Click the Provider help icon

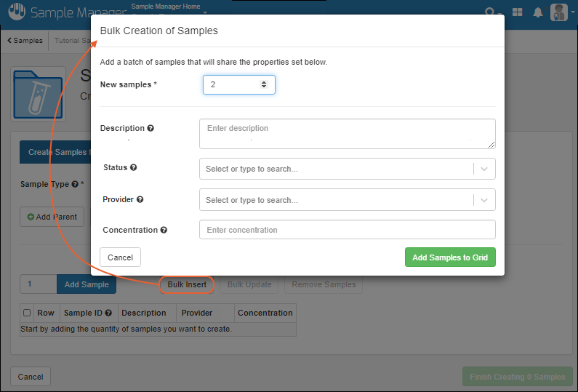click(x=140, y=199)
